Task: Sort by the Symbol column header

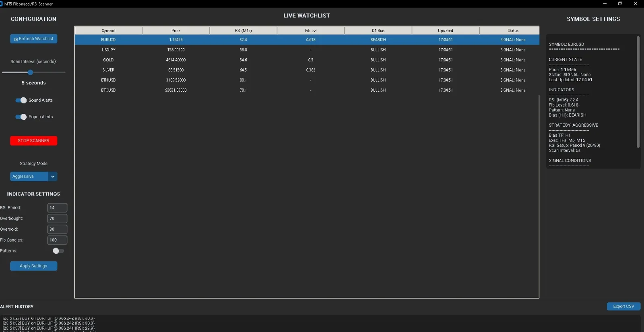Action: (108, 31)
